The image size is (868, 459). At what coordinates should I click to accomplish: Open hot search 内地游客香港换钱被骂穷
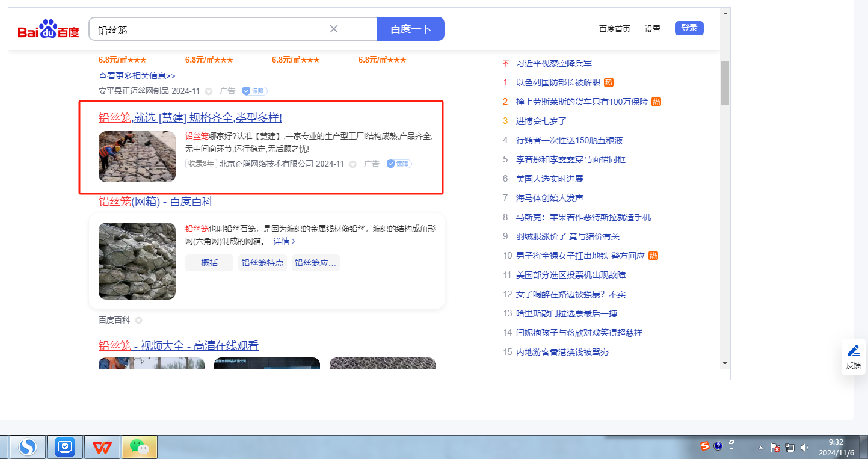tap(562, 352)
